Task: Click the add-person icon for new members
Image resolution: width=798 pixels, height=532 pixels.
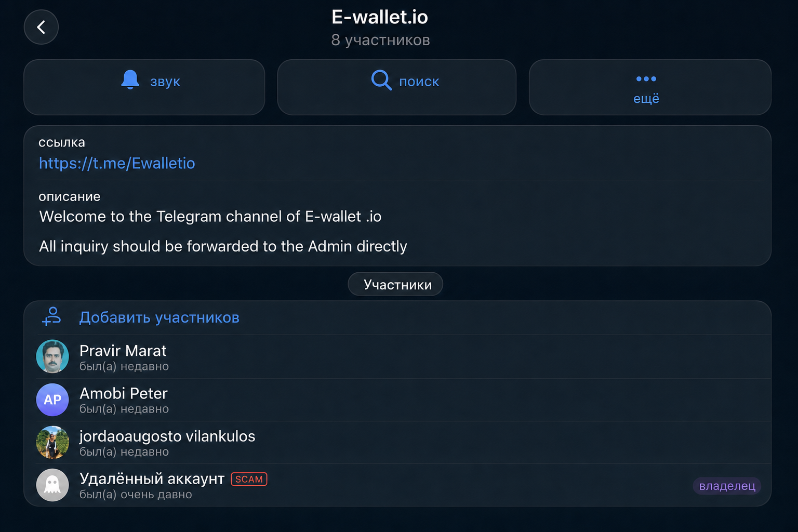Action: click(51, 316)
